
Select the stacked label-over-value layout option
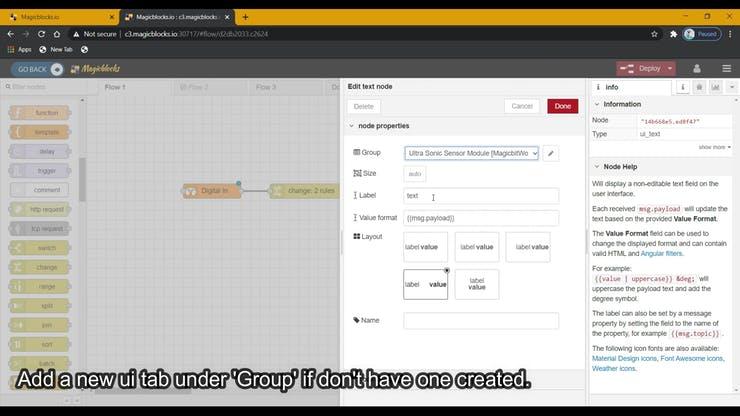(x=477, y=284)
